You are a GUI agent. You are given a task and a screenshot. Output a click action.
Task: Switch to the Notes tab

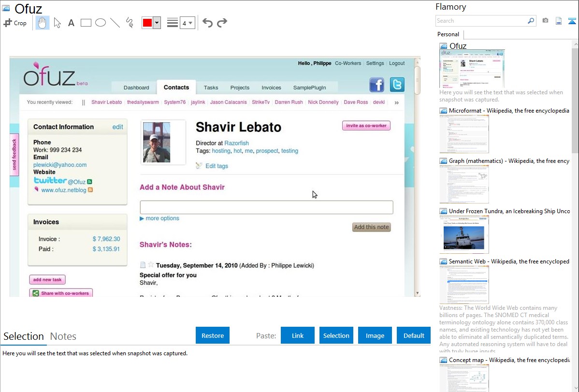(x=63, y=336)
